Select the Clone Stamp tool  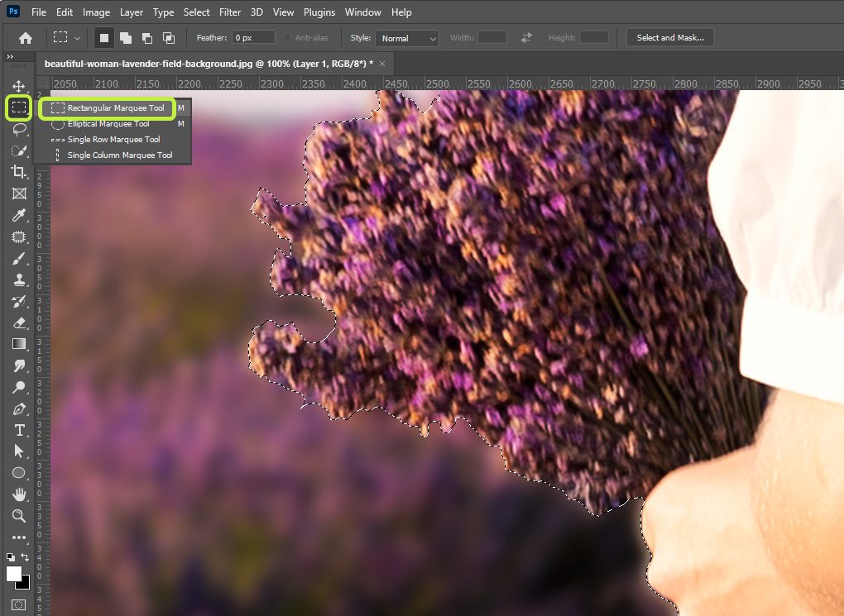(19, 279)
